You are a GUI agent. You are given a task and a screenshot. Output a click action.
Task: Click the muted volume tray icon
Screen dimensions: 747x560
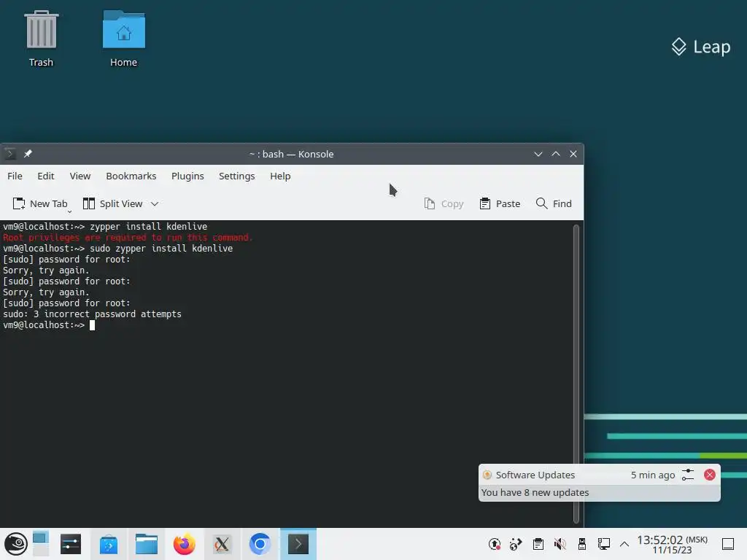coord(560,544)
